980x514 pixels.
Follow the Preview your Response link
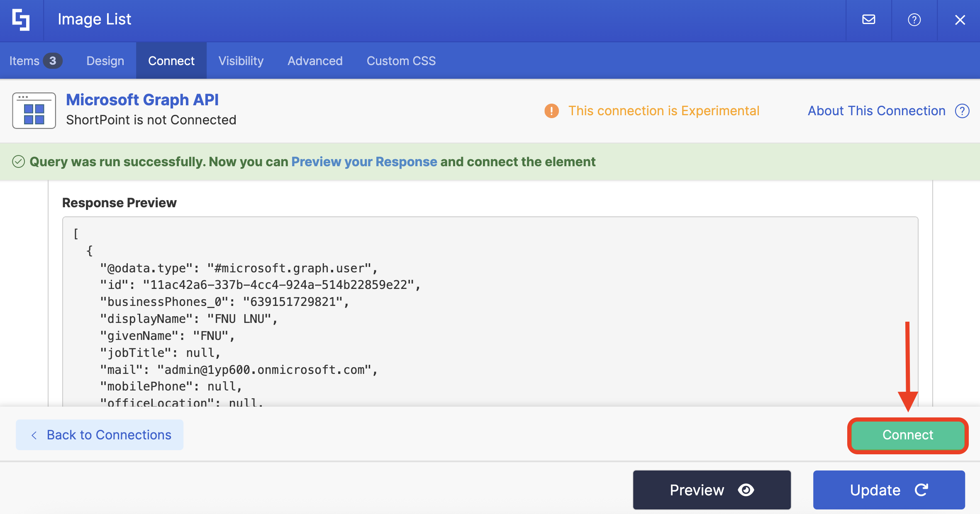(364, 162)
